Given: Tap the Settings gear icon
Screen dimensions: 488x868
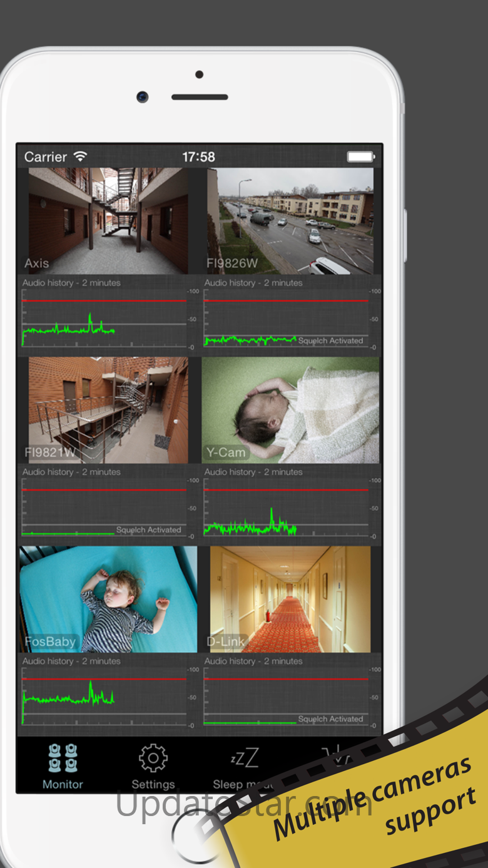Looking at the screenshot, I should click(153, 758).
